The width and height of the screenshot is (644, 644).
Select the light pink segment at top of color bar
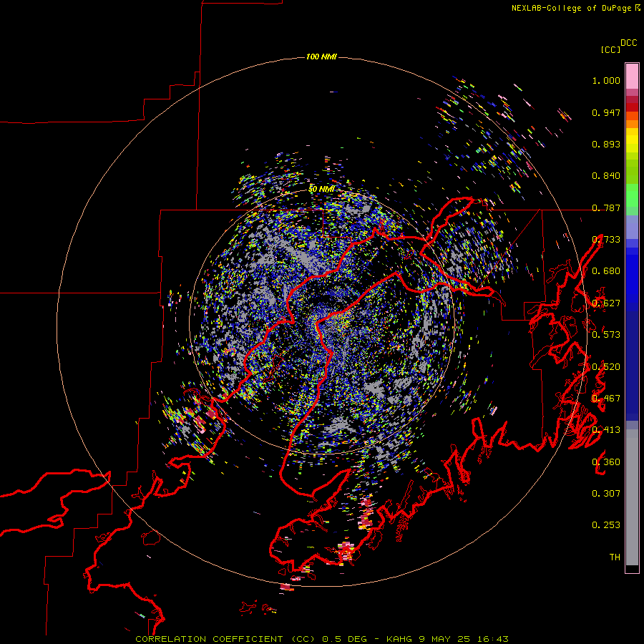[632, 76]
